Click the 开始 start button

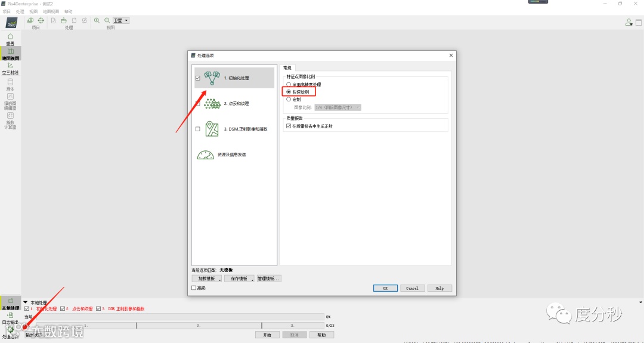267,335
